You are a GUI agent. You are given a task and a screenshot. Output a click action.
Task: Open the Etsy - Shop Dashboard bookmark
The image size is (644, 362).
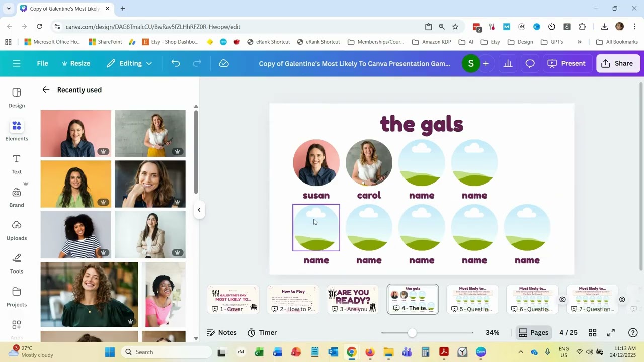(171, 42)
